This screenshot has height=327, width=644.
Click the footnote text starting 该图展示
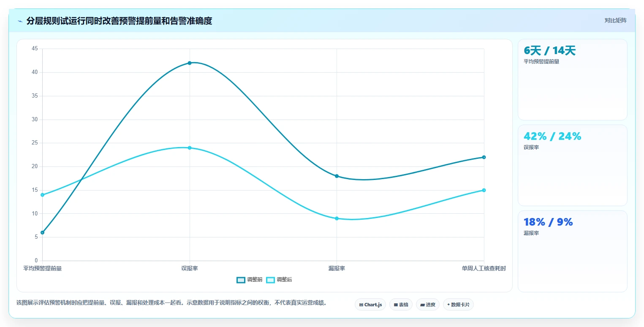[171, 303]
